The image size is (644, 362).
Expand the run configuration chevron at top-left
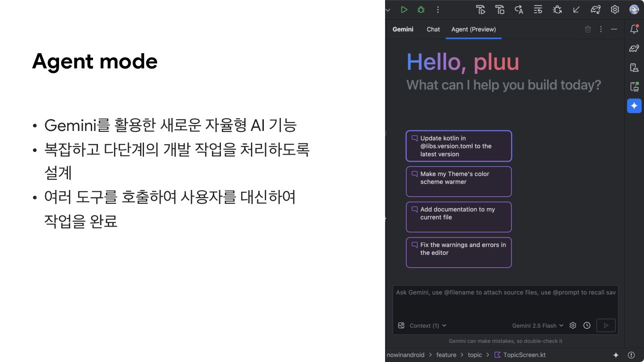pyautogui.click(x=388, y=9)
